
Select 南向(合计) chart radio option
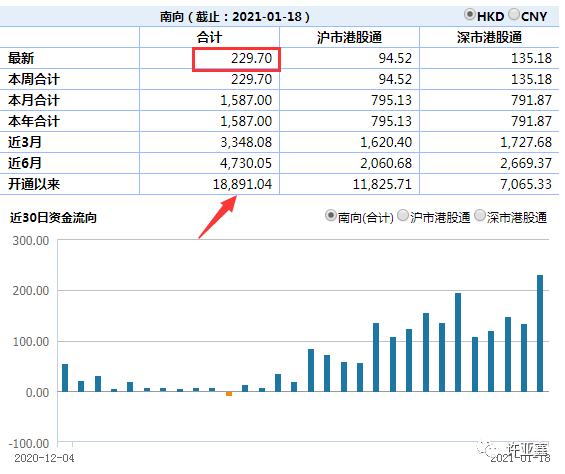click(x=330, y=216)
